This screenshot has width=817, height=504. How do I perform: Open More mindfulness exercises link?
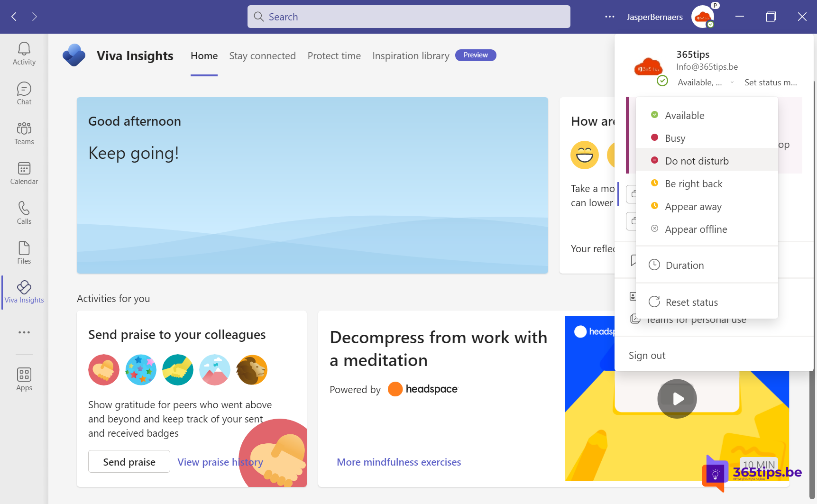pos(399,462)
